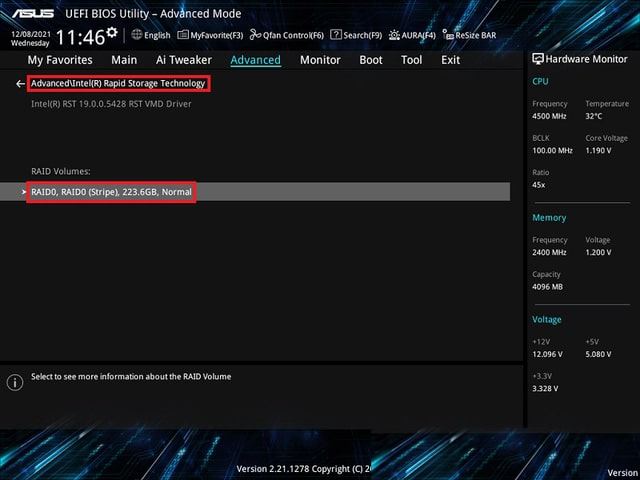Click memory frequency 2400 MHz value
The image size is (640, 480).
(549, 253)
